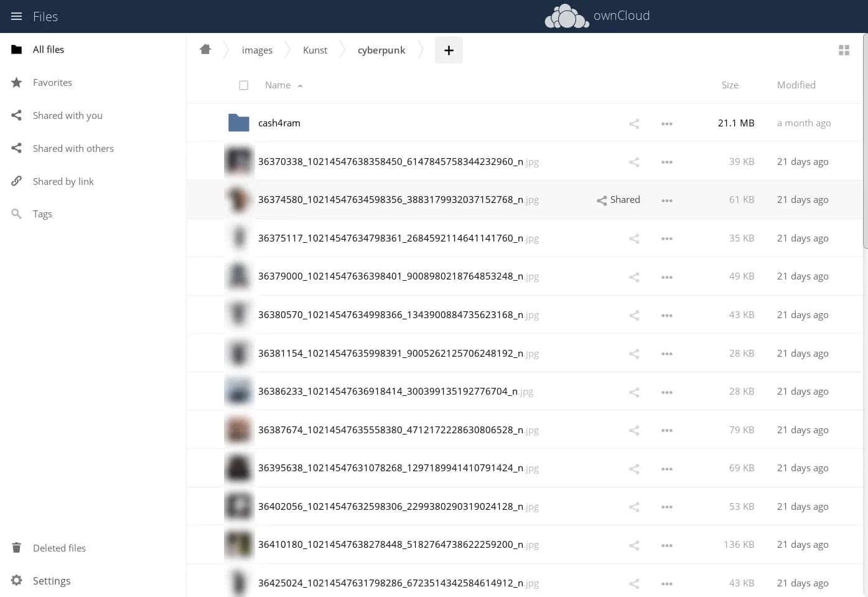Open more actions for file 36374580
Screen dimensions: 868x597
[667, 200]
